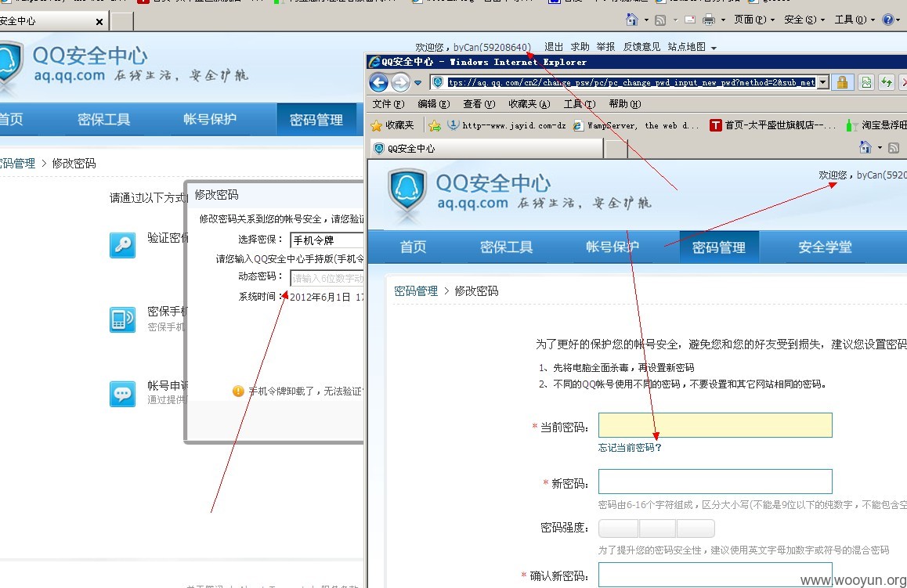Open 密保工具 in the back window's navigation bar

coord(103,119)
